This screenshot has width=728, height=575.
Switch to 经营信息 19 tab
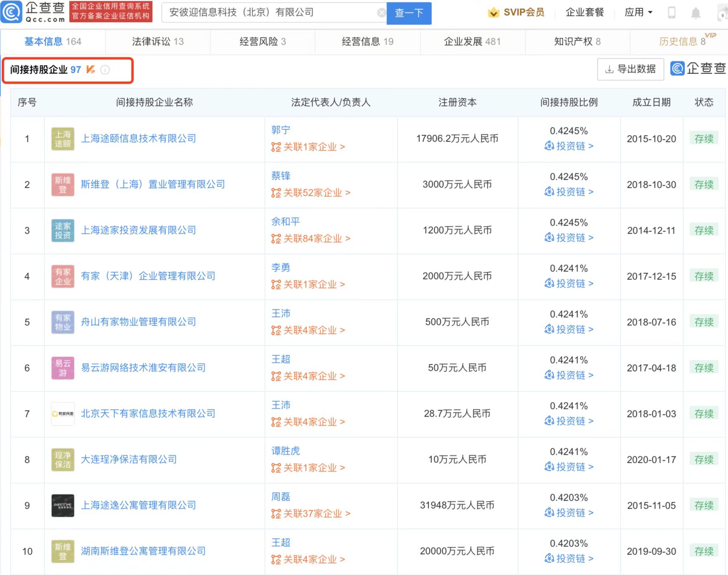point(368,41)
